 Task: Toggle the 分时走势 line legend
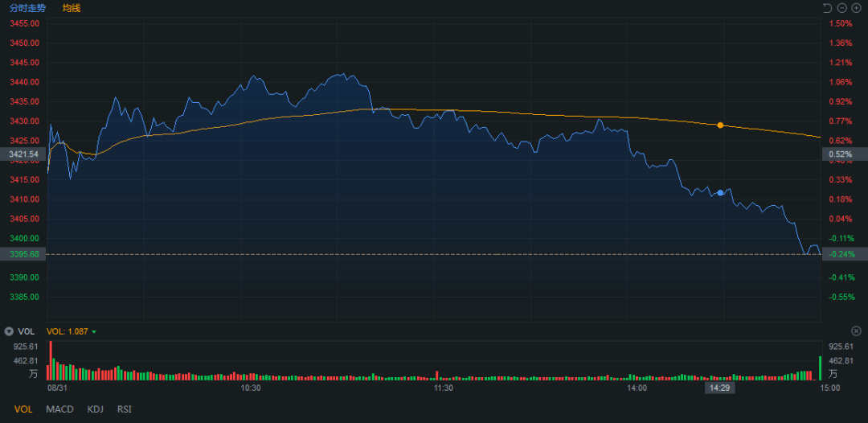[27, 8]
